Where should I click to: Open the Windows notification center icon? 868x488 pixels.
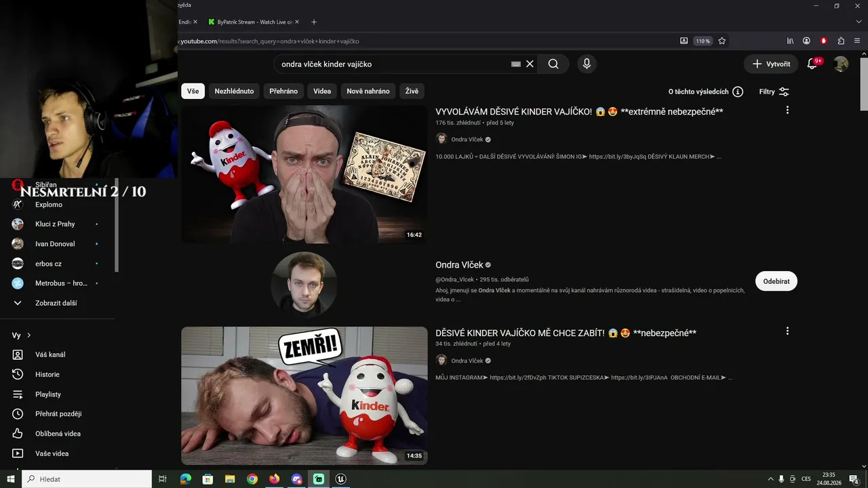[x=854, y=479]
